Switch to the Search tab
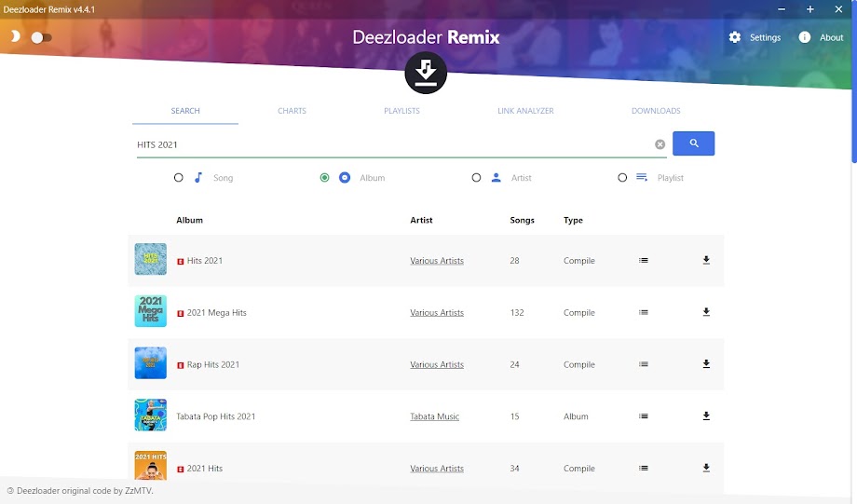Viewport: 857px width, 504px height. pyautogui.click(x=185, y=111)
